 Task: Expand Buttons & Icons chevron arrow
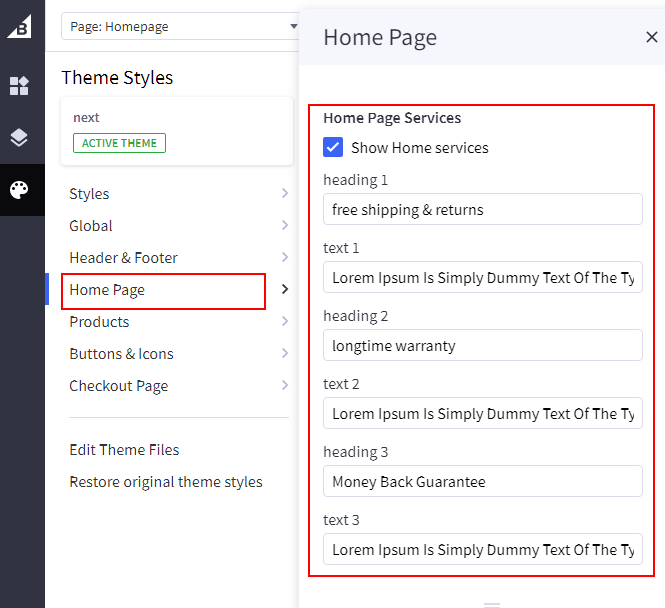[285, 354]
